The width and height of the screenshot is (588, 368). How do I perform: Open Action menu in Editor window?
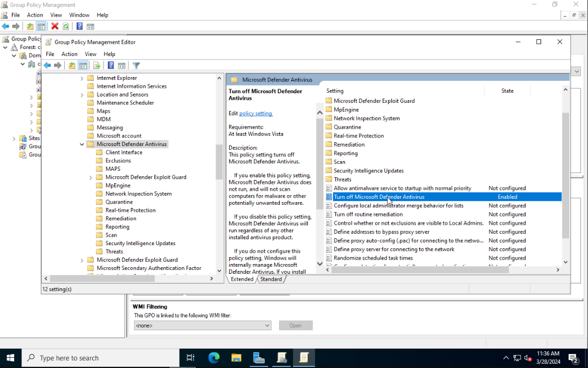tap(70, 54)
